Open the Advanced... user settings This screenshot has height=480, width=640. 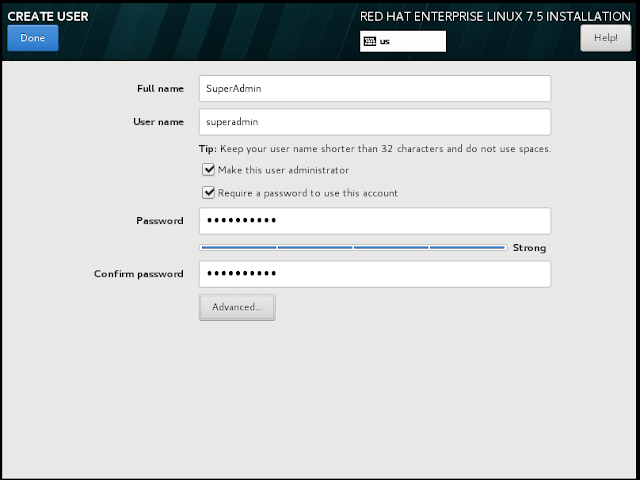point(237,307)
